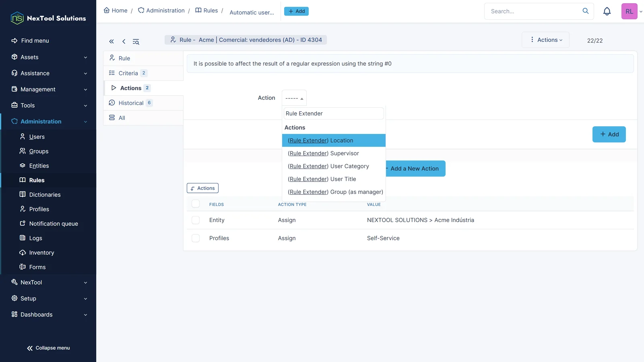Open Logs in sidebar

pos(35,238)
